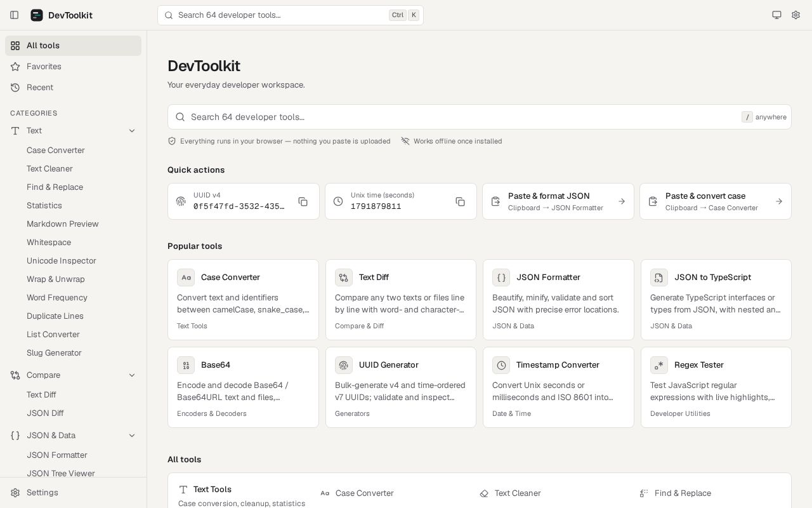This screenshot has width=812, height=508.
Task: Open Settings at the sidebar bottom
Action: (x=73, y=493)
